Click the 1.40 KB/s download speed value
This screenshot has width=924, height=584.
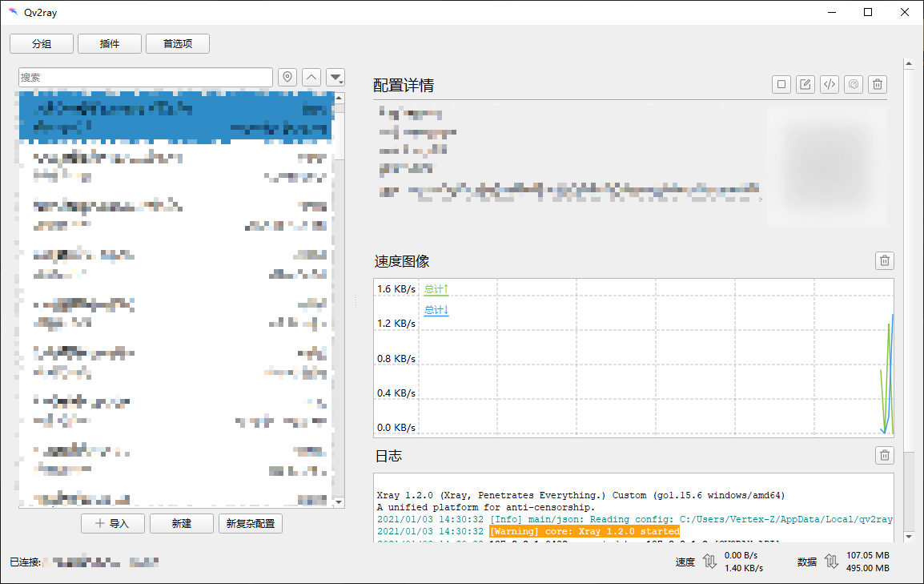pos(744,568)
